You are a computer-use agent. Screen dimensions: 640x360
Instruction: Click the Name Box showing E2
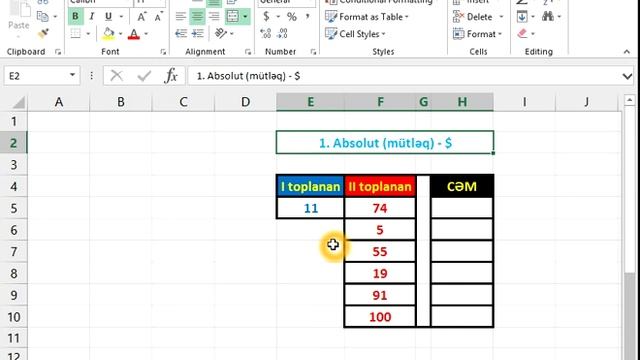point(36,76)
